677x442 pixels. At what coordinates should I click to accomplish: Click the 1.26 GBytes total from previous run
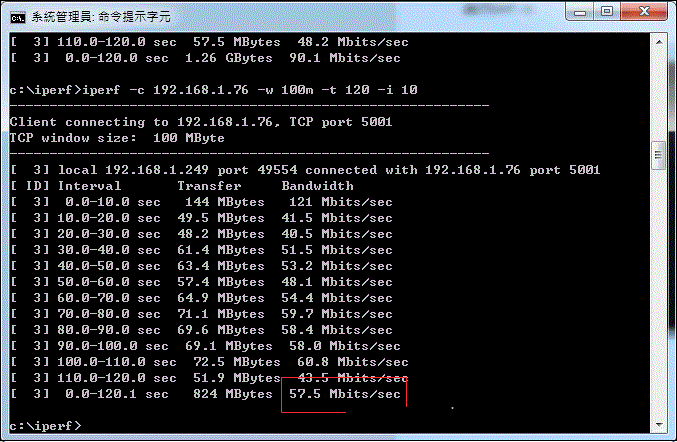point(229,58)
